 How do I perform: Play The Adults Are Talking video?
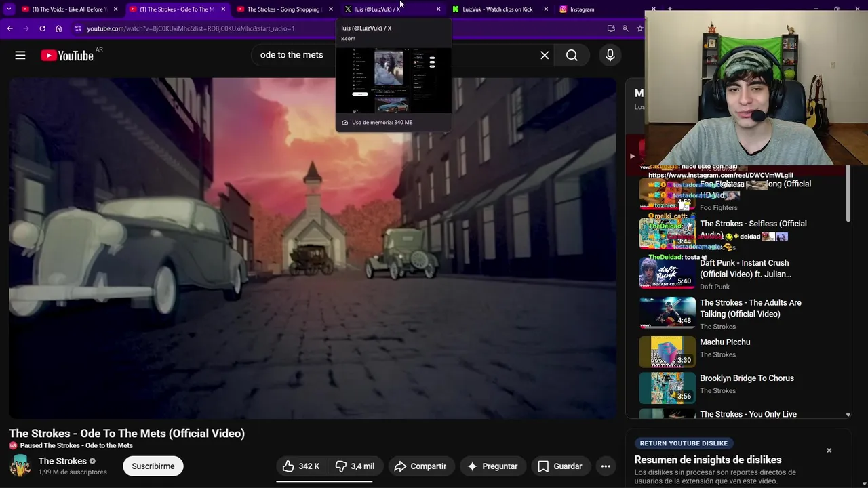click(x=751, y=308)
